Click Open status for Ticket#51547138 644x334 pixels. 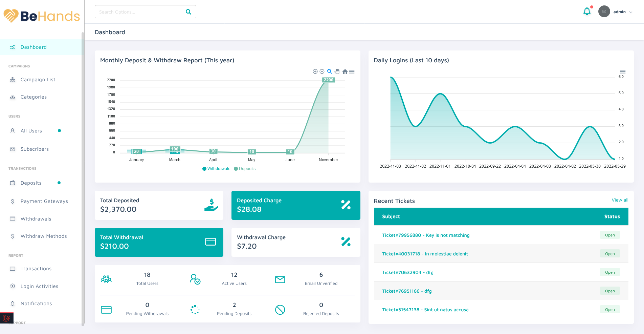(x=610, y=310)
